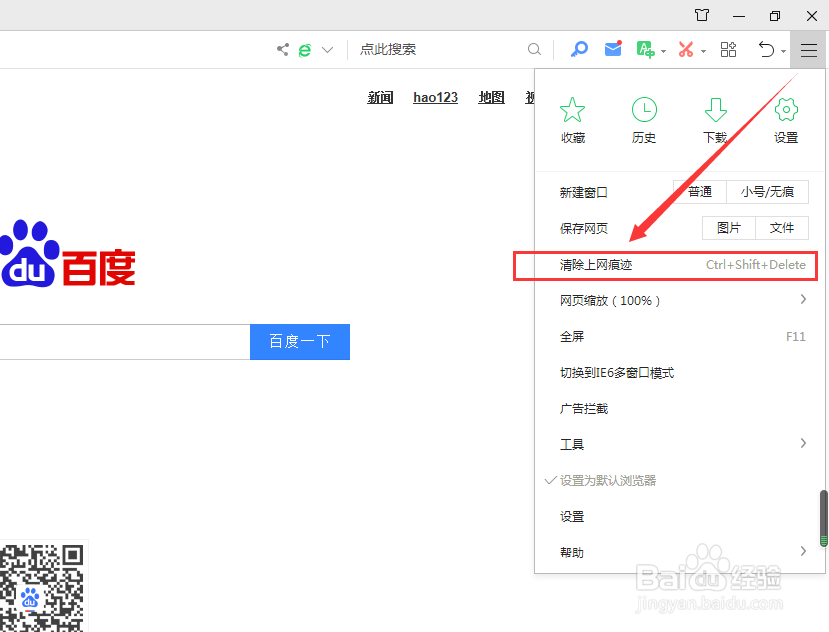
Task: Click the search magnifier in address bar
Action: click(x=534, y=49)
